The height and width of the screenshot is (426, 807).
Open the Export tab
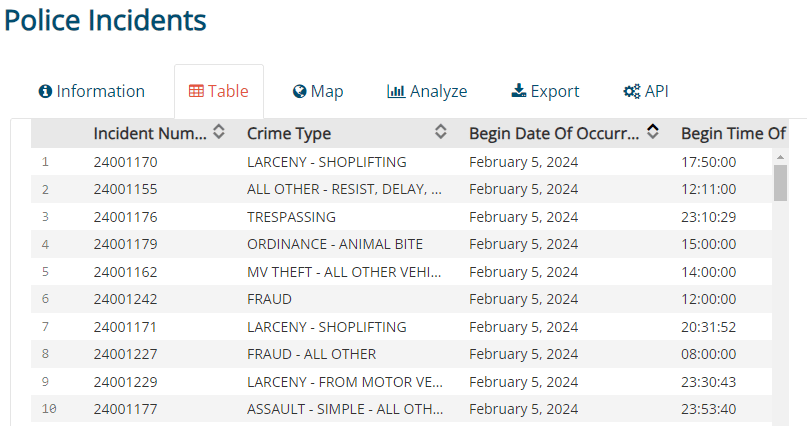coord(545,92)
